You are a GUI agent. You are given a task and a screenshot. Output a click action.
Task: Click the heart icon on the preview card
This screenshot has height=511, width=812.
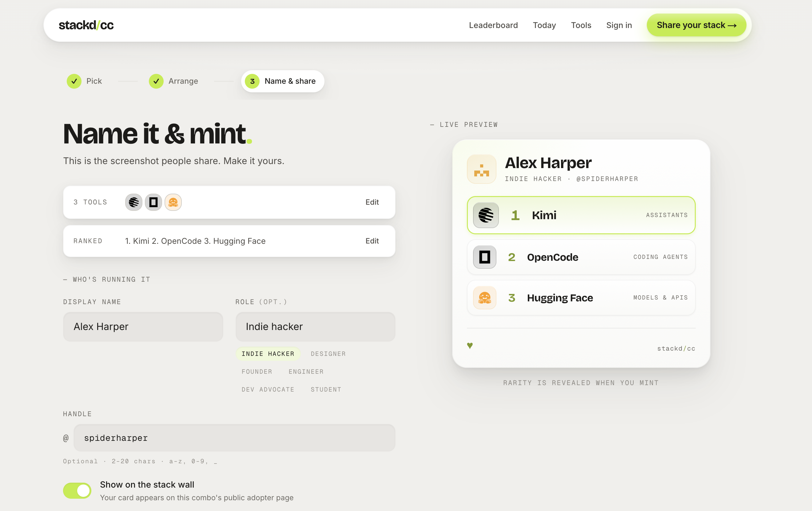469,345
